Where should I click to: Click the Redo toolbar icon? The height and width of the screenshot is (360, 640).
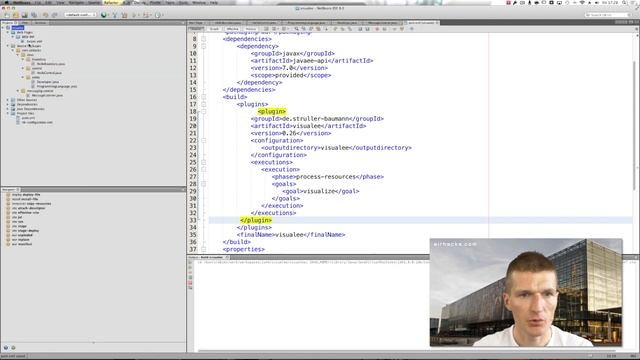[54, 15]
